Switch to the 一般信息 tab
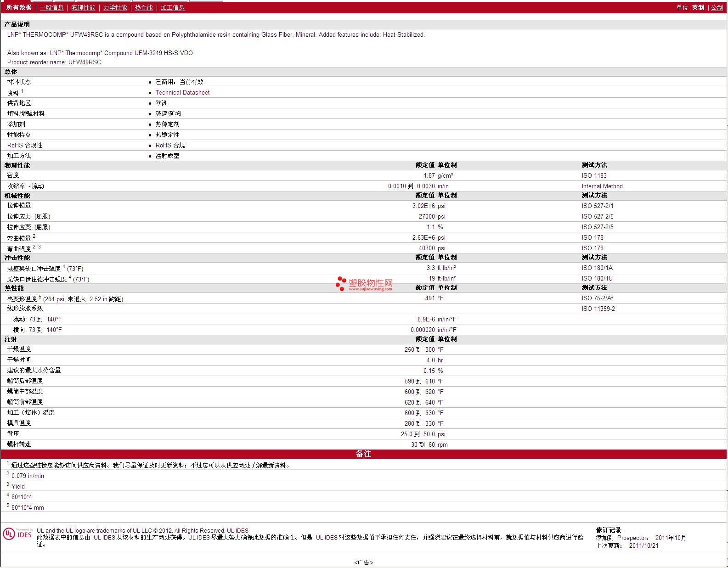728x568 pixels. (51, 8)
